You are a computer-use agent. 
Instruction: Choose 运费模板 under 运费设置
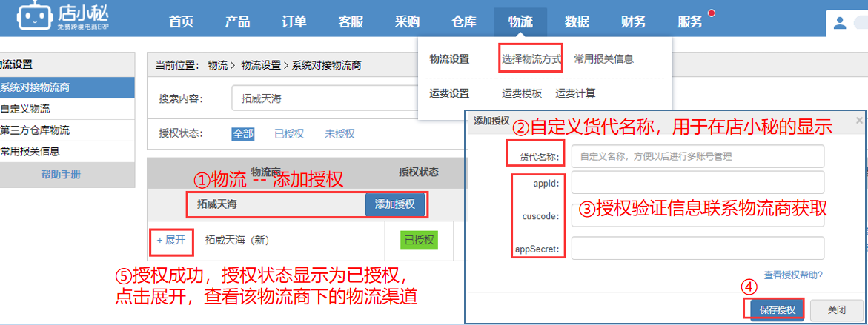click(x=522, y=93)
